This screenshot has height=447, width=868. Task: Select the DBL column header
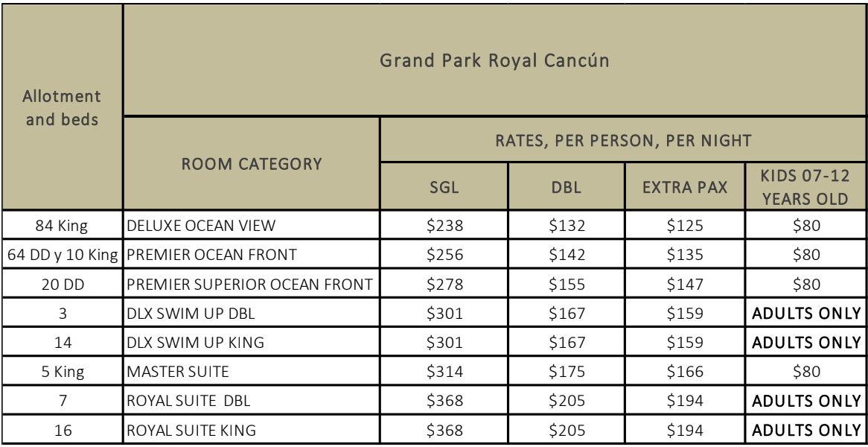(567, 187)
